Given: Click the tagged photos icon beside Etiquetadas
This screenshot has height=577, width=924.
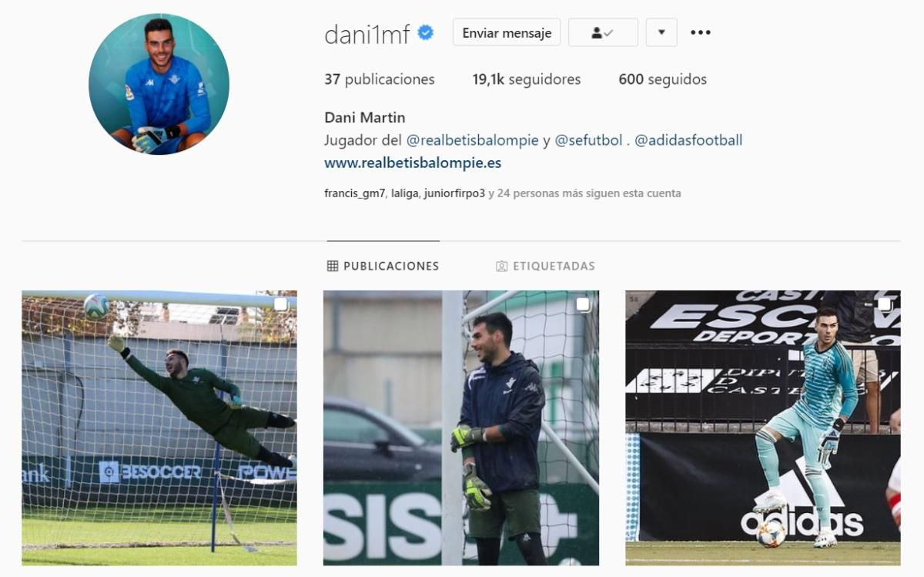Looking at the screenshot, I should click(x=501, y=266).
